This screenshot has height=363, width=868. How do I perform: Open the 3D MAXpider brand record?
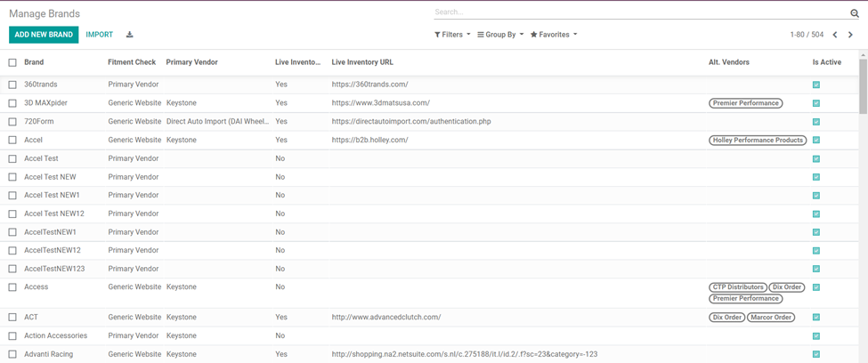point(46,103)
